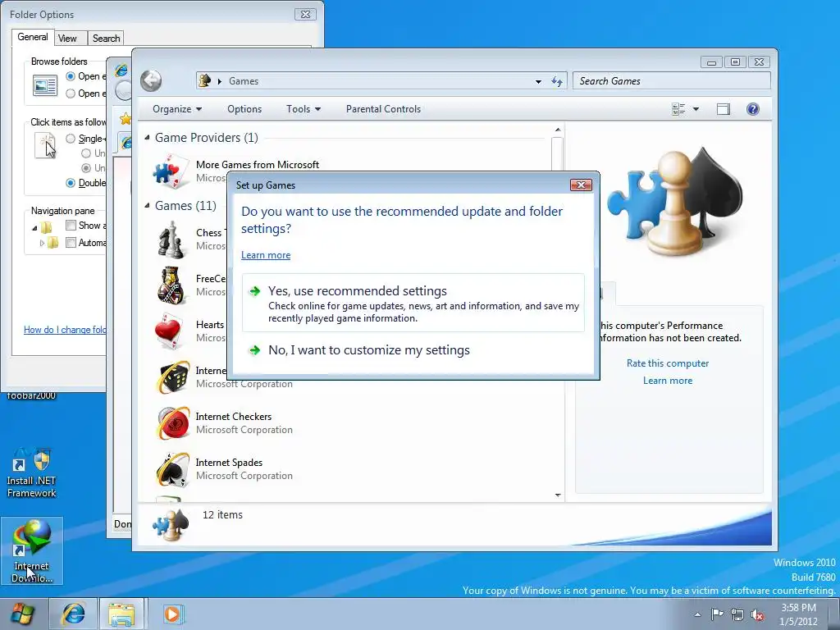This screenshot has height=630, width=840.
Task: Collapse the Game Providers group
Action: (x=147, y=138)
